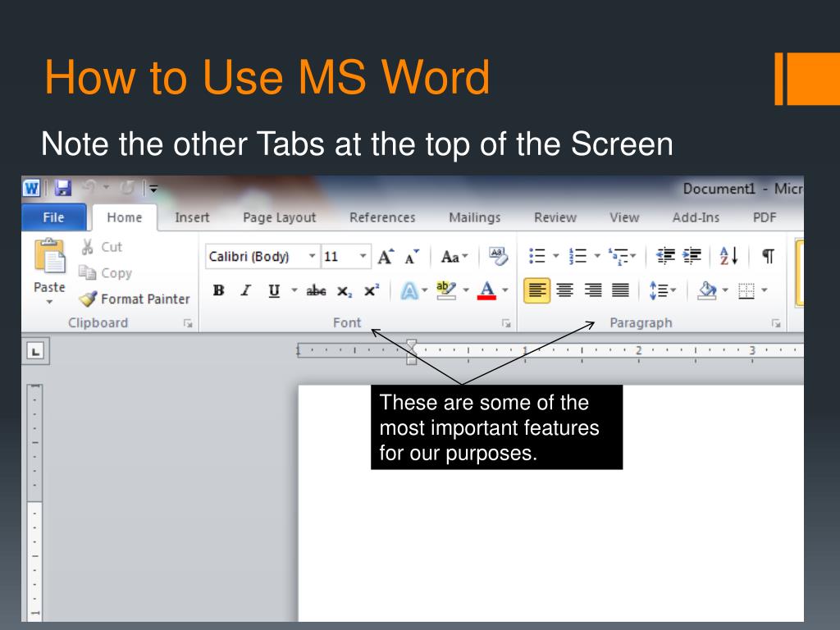Screen dimensions: 840x630
Task: Open the Font dialog launcher
Action: (x=506, y=323)
